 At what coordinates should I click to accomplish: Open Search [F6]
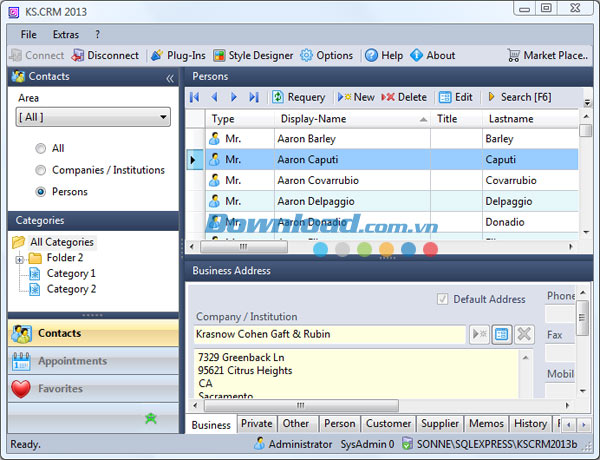click(520, 97)
